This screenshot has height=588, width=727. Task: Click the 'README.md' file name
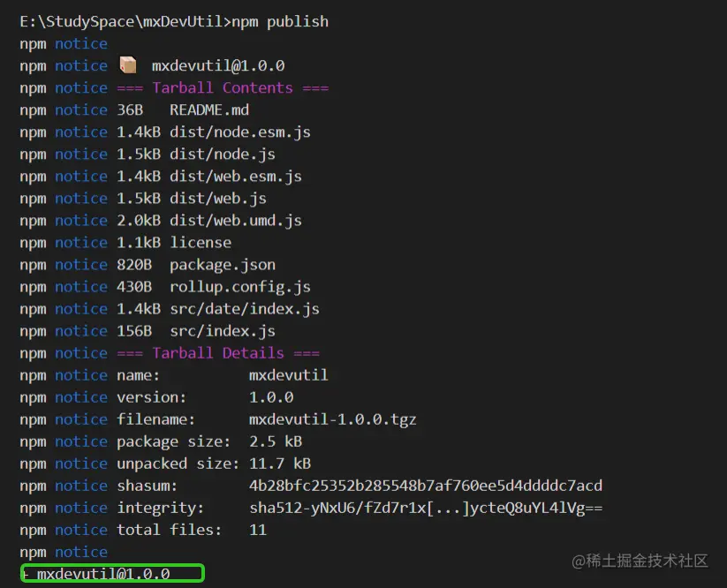coord(209,110)
